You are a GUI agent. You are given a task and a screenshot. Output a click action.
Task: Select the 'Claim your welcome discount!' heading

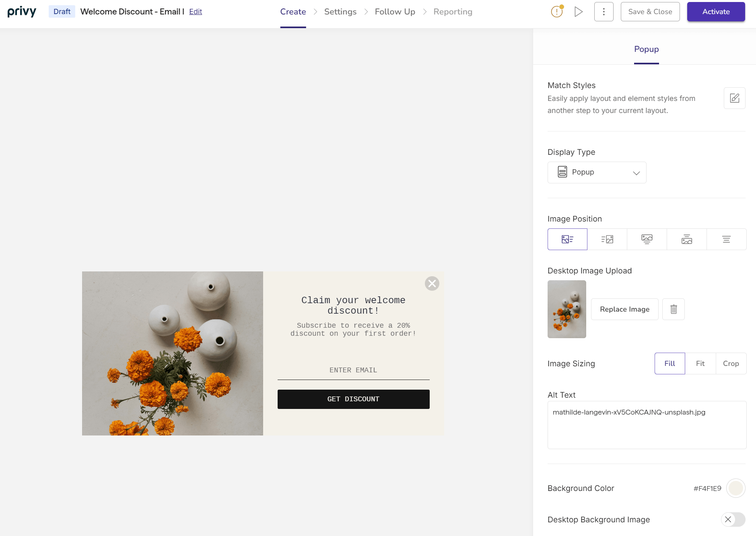[x=354, y=306]
